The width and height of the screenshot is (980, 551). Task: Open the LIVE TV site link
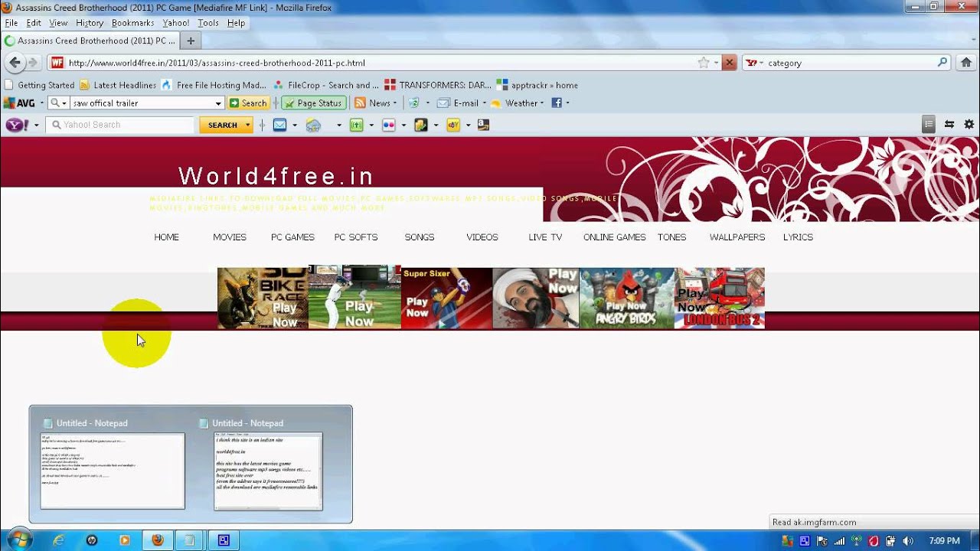[x=545, y=237]
